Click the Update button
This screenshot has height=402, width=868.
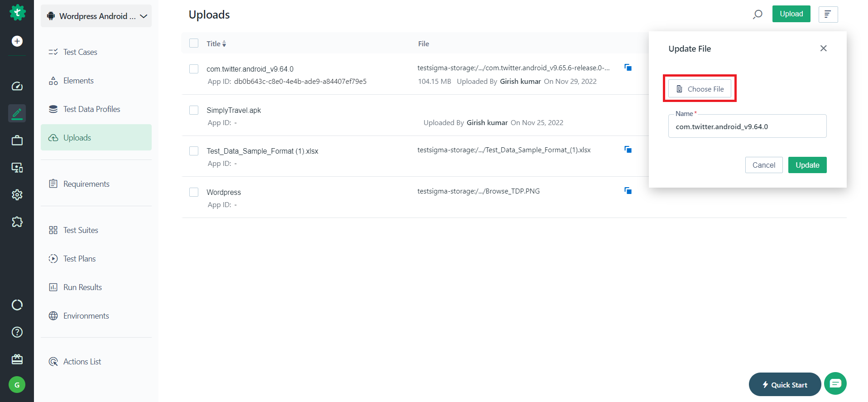click(x=807, y=165)
